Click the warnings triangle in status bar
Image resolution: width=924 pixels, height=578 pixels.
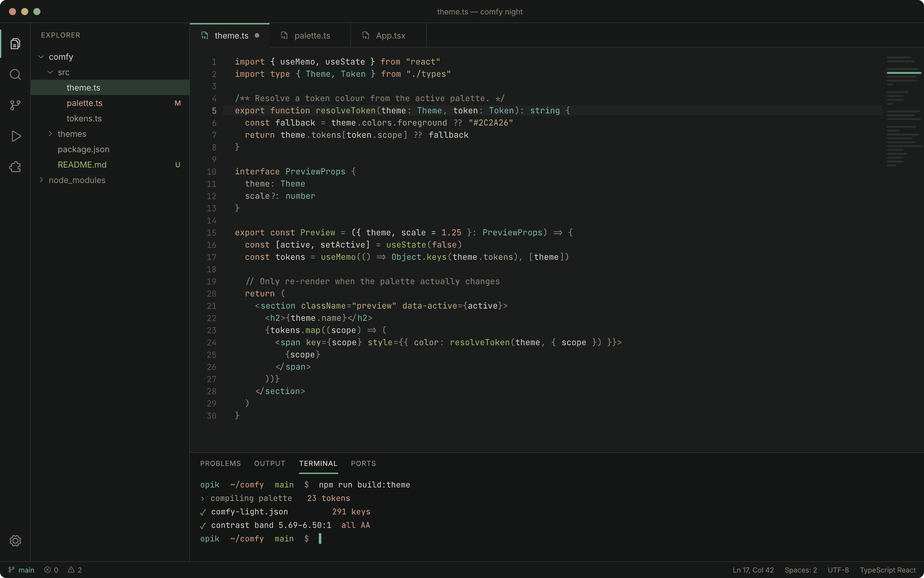(71, 570)
